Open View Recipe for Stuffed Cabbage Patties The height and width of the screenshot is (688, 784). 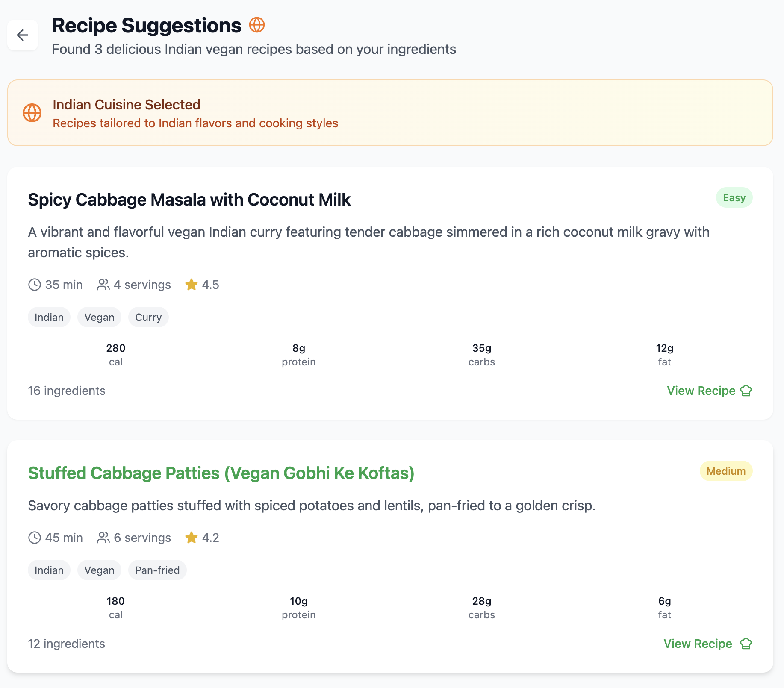698,644
